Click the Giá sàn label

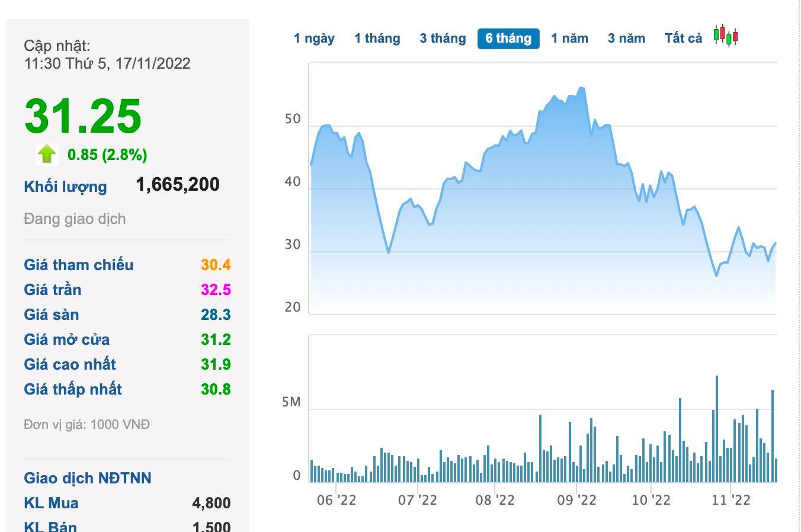point(52,315)
